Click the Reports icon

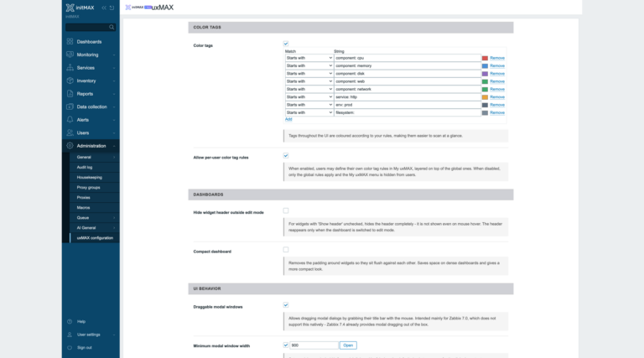coord(70,94)
